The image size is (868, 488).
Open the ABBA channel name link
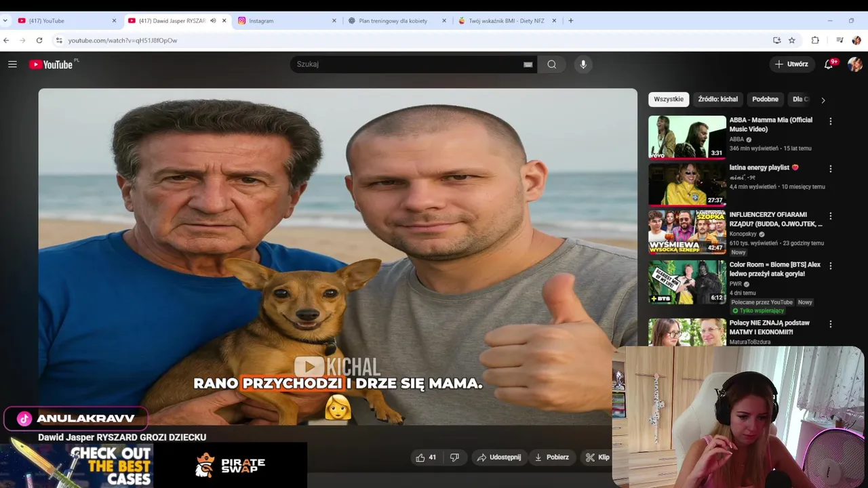coord(737,139)
